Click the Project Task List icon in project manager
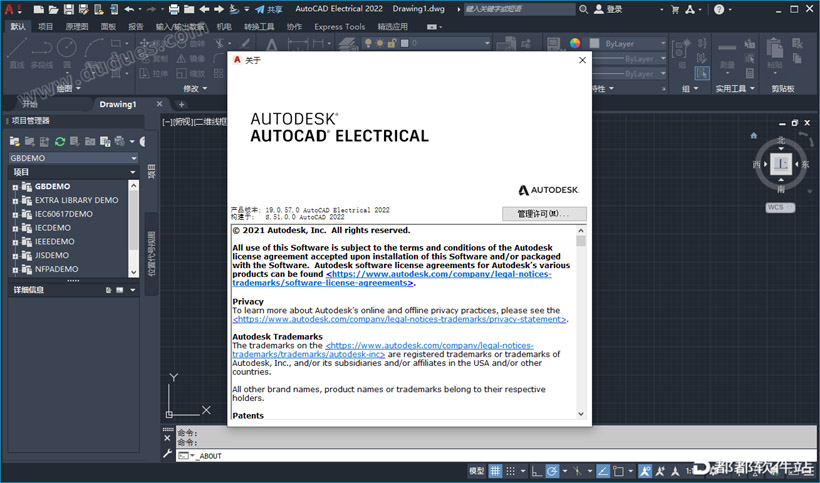This screenshot has width=820, height=483. 75,141
